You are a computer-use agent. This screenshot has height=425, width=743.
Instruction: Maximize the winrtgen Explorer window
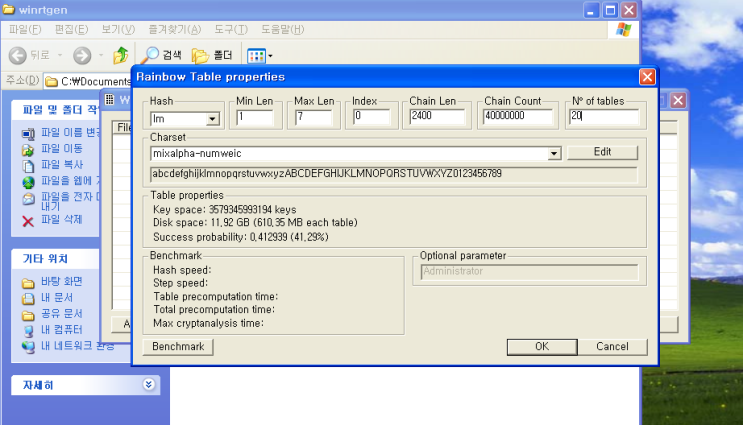click(x=610, y=10)
